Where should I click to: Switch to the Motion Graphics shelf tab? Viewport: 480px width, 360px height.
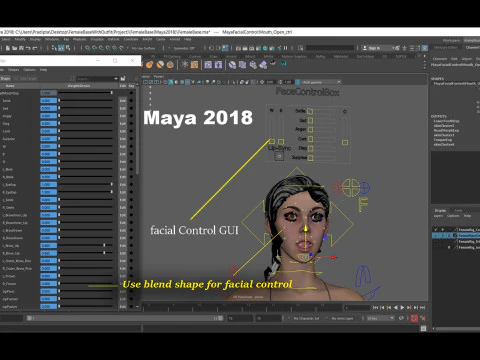294,56
